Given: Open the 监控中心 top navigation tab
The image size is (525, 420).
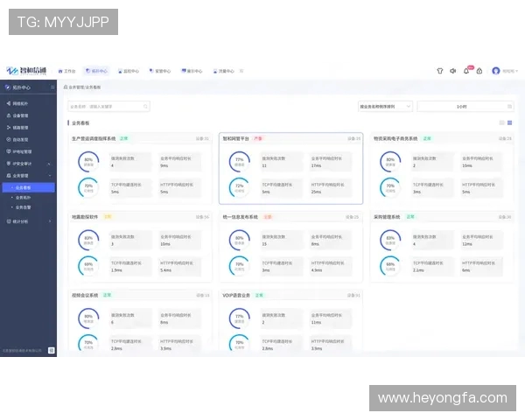Looking at the screenshot, I should pyautogui.click(x=130, y=70).
